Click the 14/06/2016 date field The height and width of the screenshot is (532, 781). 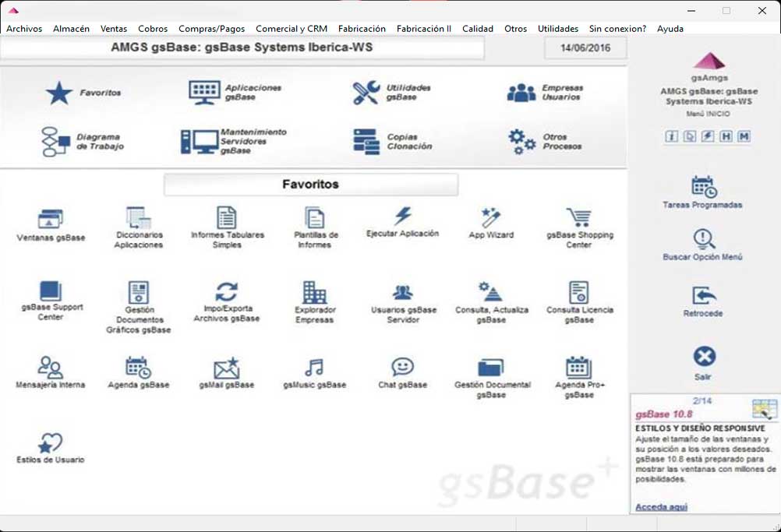point(585,48)
